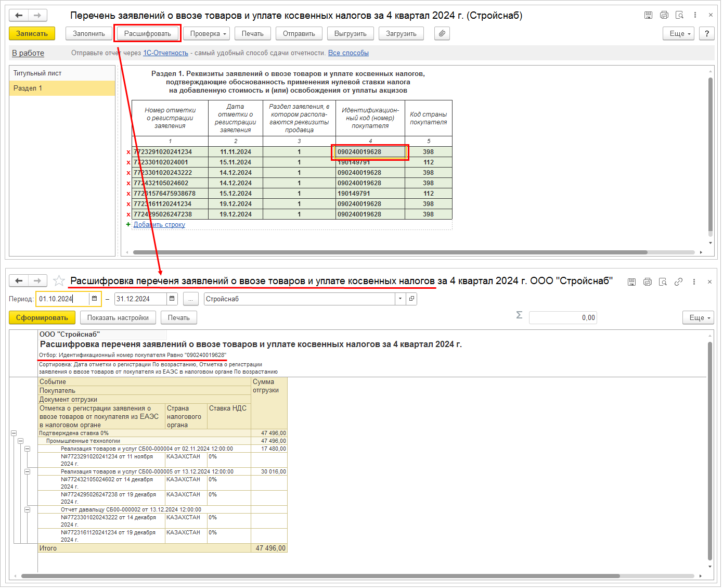Collapse the 'Промышленные технологии' group
This screenshot has width=723, height=588.
(x=21, y=441)
